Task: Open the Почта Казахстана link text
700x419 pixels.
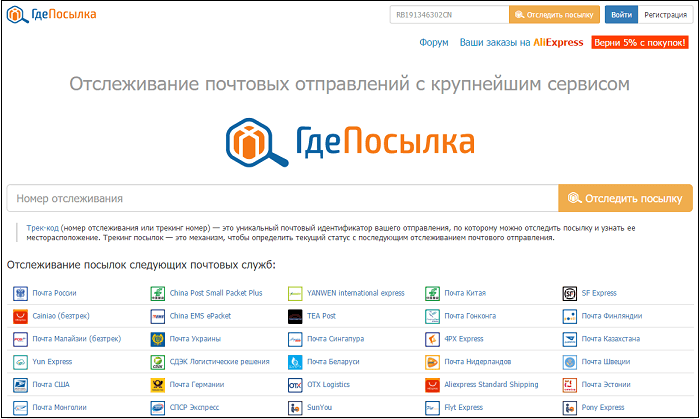Action: pyautogui.click(x=611, y=339)
